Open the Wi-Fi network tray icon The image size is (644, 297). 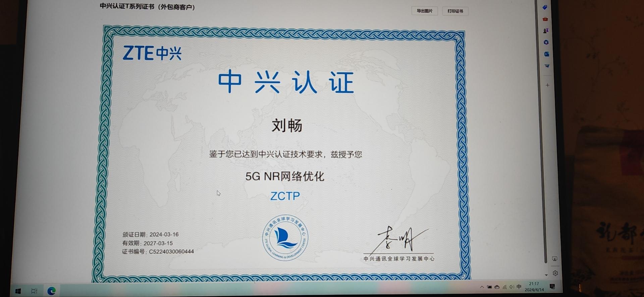point(504,287)
